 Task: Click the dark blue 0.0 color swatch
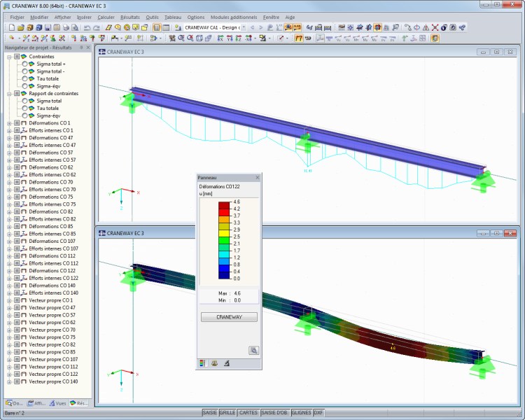tap(224, 275)
